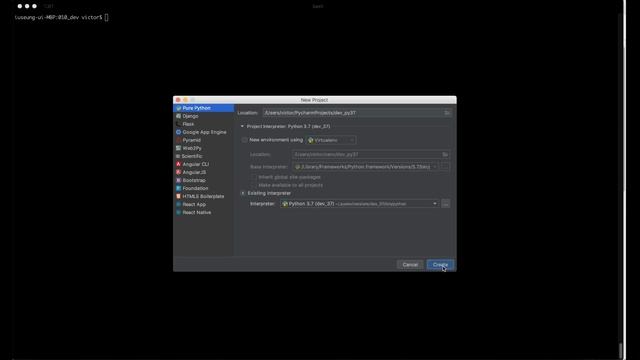Browse for project location folder icon
The width and height of the screenshot is (640, 360).
coord(447,113)
